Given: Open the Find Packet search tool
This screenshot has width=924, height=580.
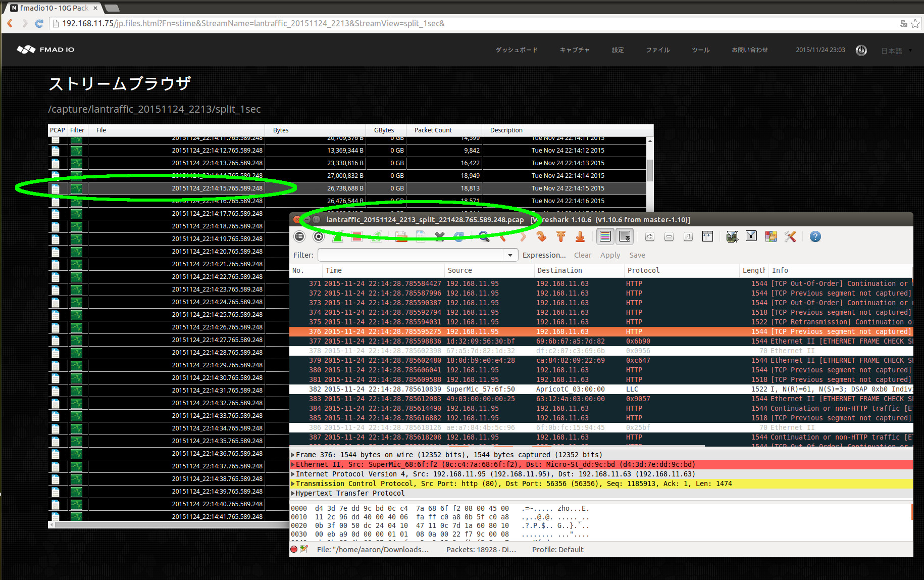Looking at the screenshot, I should point(483,236).
